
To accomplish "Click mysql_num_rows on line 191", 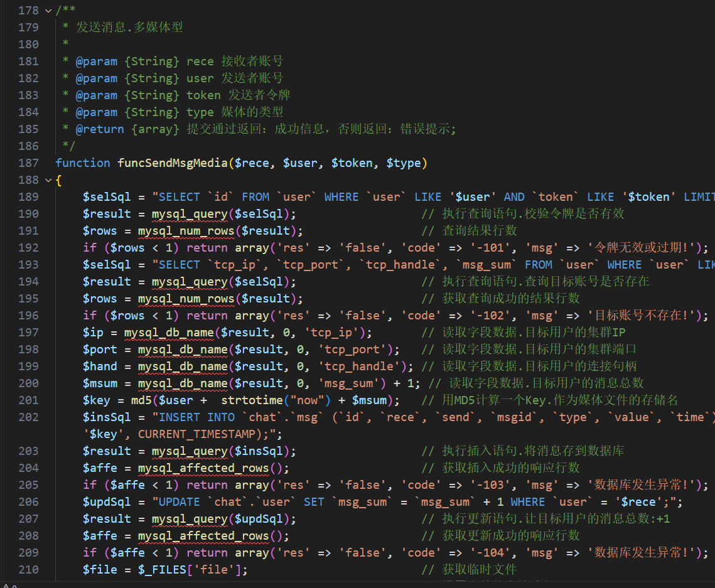I will 186,231.
